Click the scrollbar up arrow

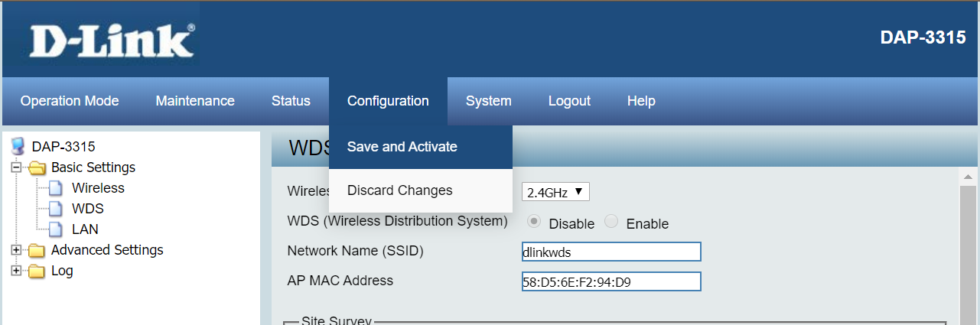pos(968,177)
